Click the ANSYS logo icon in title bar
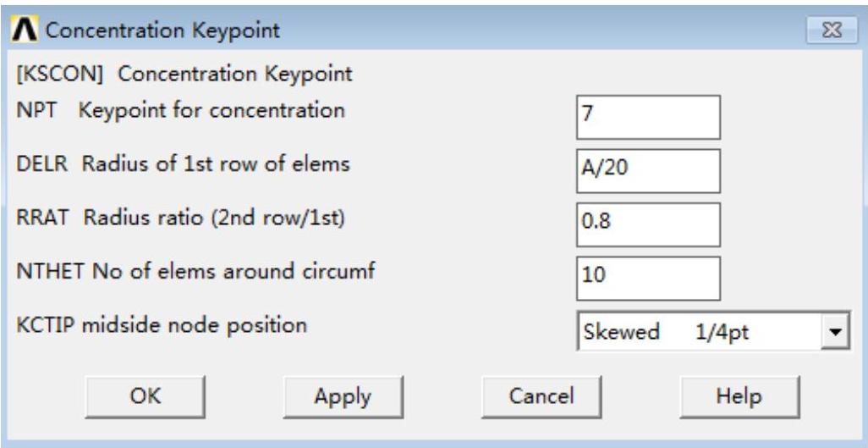The image size is (868, 448). coord(23,32)
